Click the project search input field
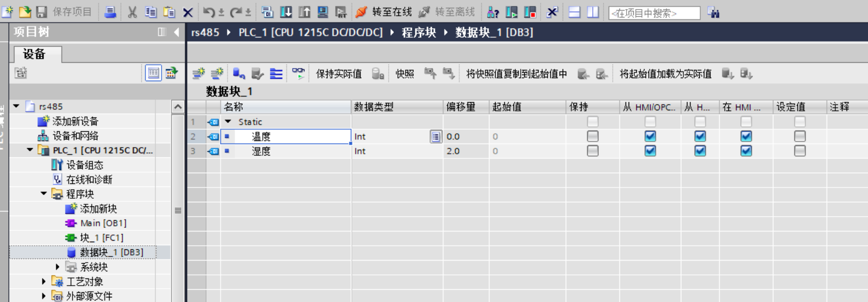The image size is (868, 302). (x=654, y=13)
